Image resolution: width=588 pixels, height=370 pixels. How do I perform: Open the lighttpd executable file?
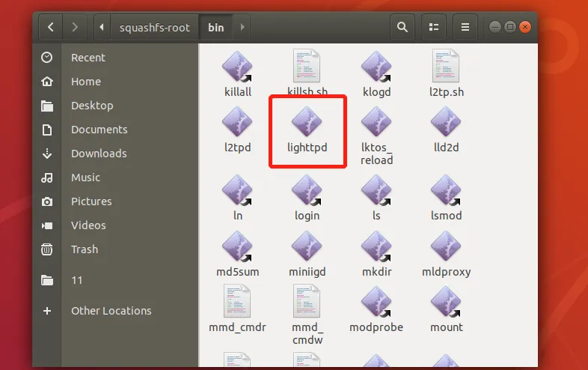click(307, 124)
